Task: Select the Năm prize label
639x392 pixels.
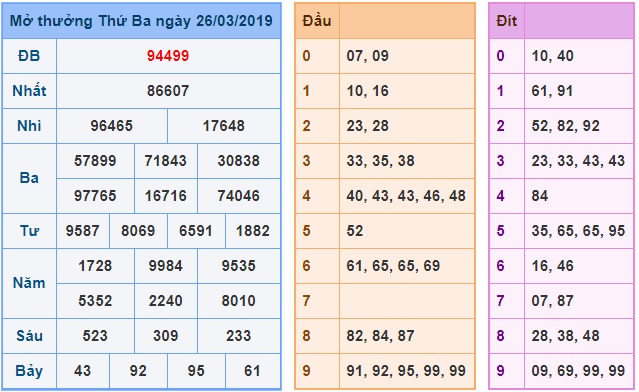Action: tap(29, 283)
